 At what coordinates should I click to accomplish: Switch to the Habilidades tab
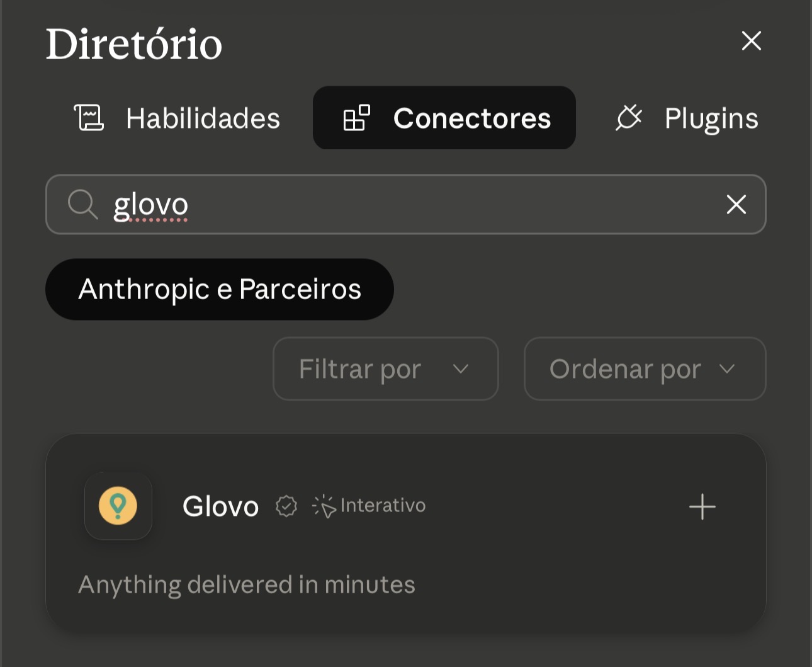click(177, 118)
